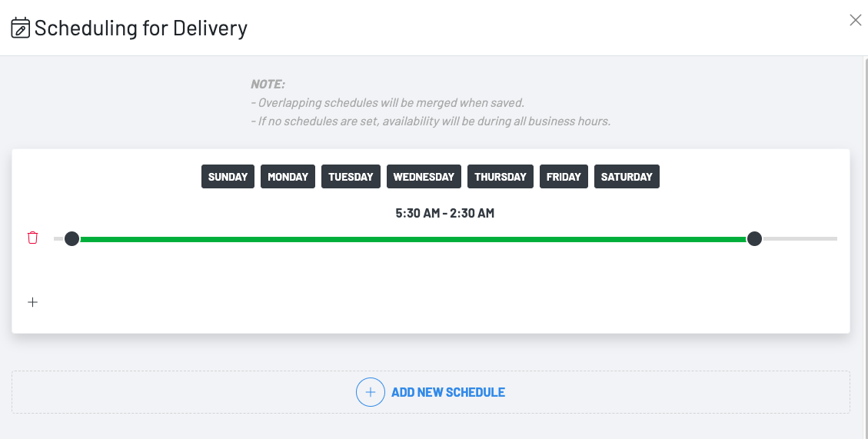This screenshot has height=439, width=868.
Task: Click the Add New Schedule label
Action: click(448, 392)
